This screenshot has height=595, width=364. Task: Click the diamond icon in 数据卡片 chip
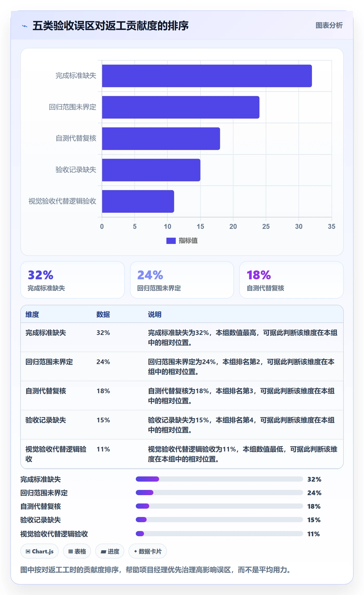(x=135, y=551)
